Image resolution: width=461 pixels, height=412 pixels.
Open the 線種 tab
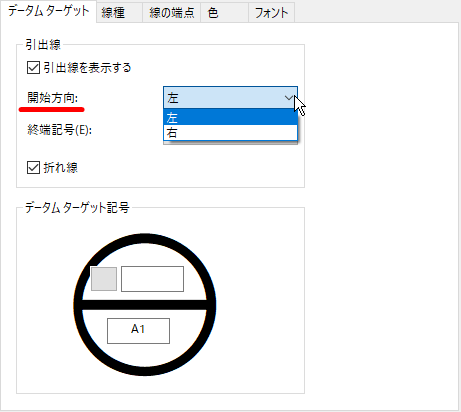(119, 13)
